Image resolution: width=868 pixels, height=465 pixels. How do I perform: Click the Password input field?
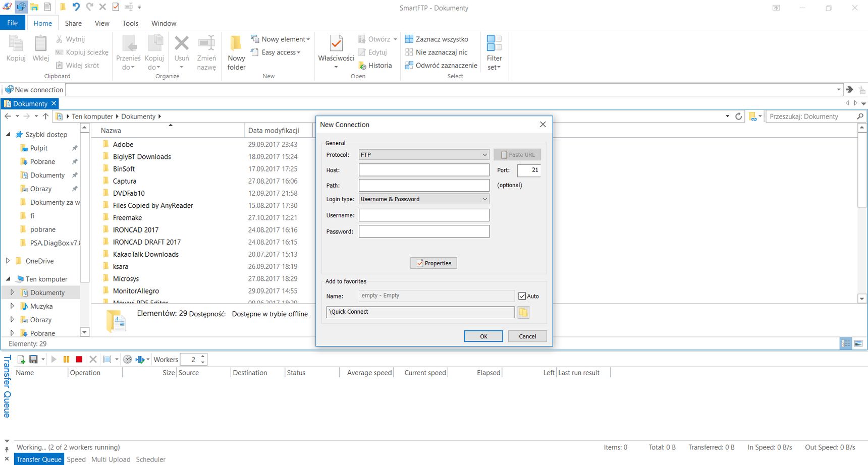click(x=424, y=231)
